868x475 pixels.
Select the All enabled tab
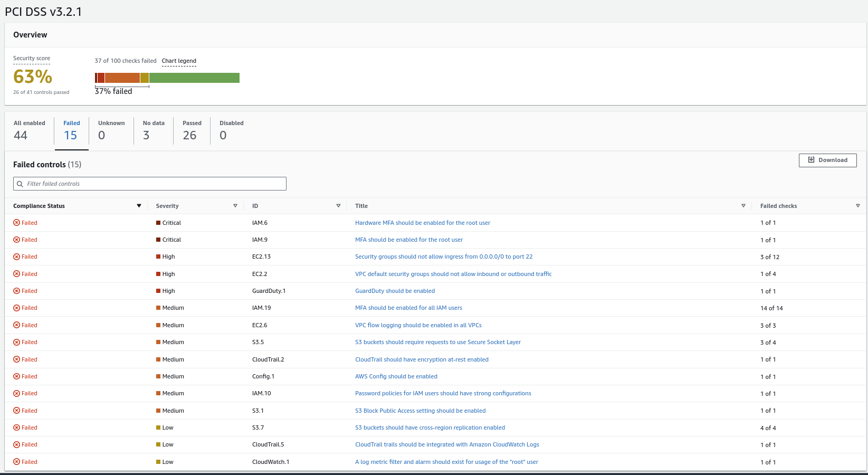tap(30, 130)
